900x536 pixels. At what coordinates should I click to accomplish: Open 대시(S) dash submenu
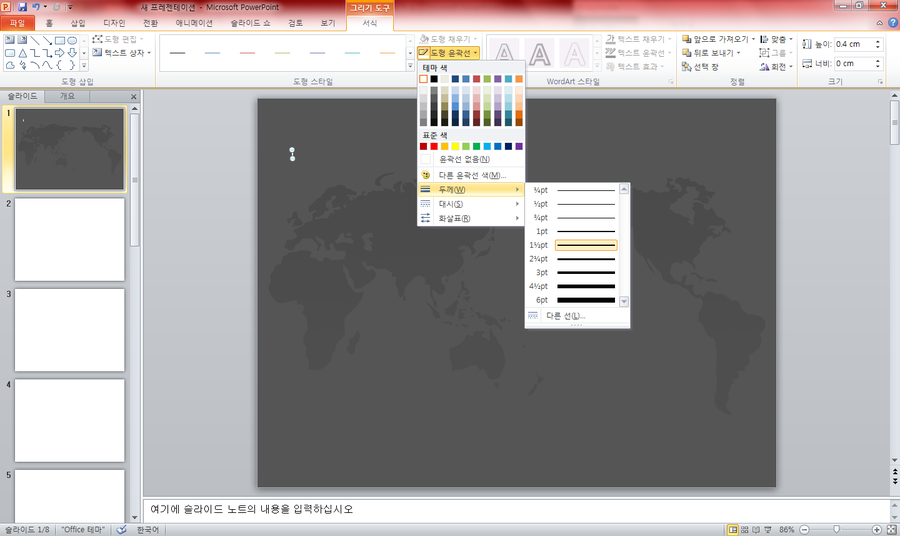pyautogui.click(x=471, y=204)
